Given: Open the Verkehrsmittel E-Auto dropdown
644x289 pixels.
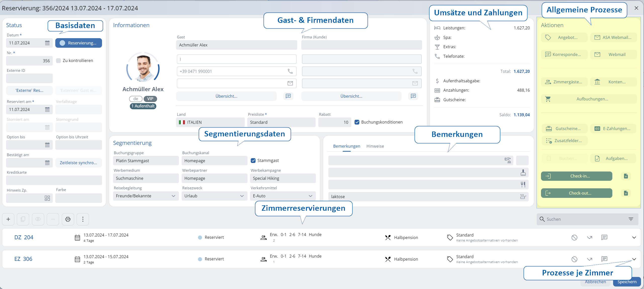Looking at the screenshot, I should click(x=282, y=196).
